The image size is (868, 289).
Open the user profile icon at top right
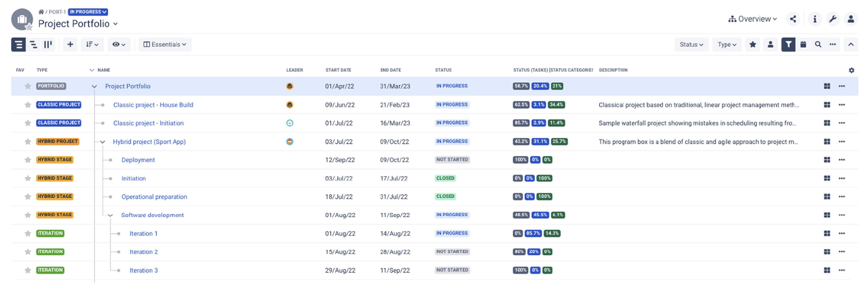click(x=851, y=19)
